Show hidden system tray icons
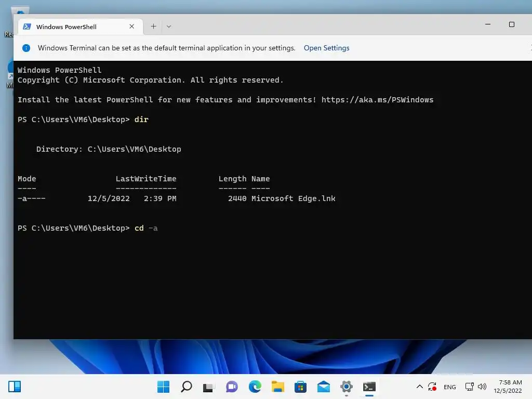This screenshot has height=399, width=532. click(x=419, y=387)
